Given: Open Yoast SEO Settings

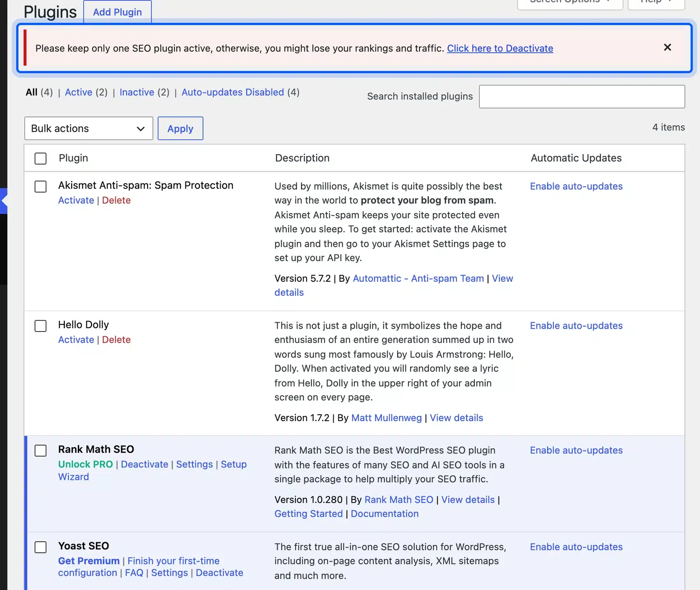Looking at the screenshot, I should point(170,573).
